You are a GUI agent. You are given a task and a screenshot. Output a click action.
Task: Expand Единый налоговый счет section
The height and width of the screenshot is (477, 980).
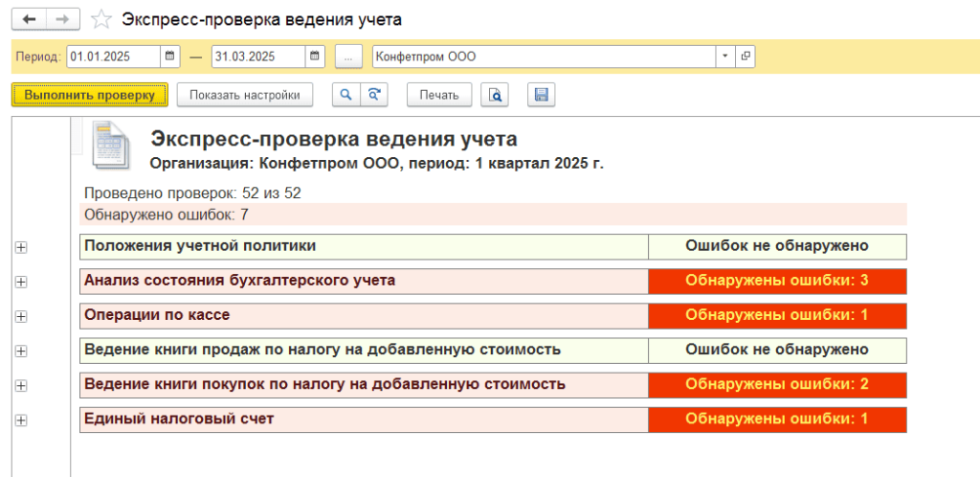click(21, 420)
